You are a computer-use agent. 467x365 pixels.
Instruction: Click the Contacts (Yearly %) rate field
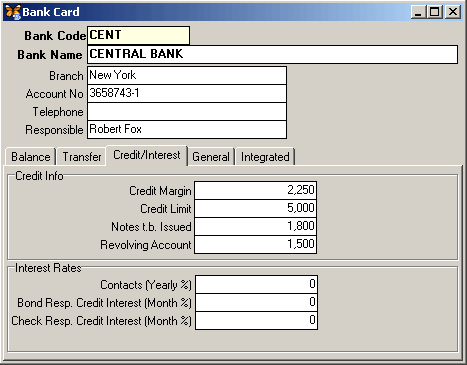pyautogui.click(x=256, y=284)
